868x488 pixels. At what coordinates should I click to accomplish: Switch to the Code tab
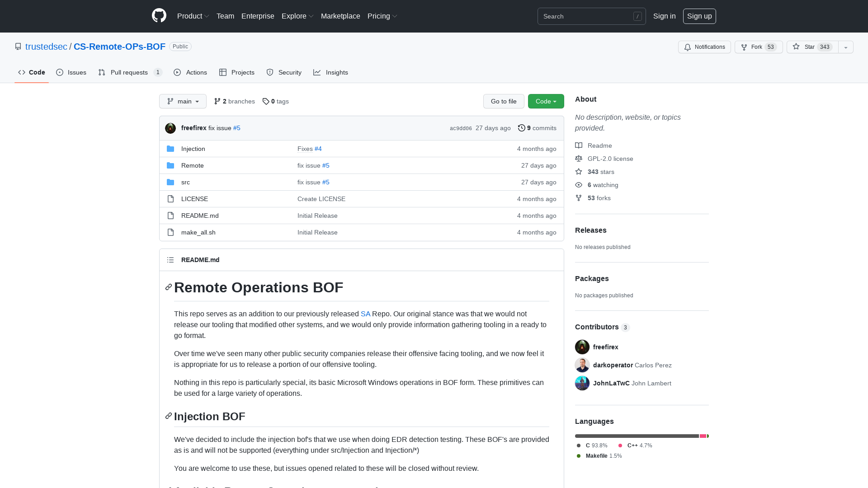coord(32,72)
